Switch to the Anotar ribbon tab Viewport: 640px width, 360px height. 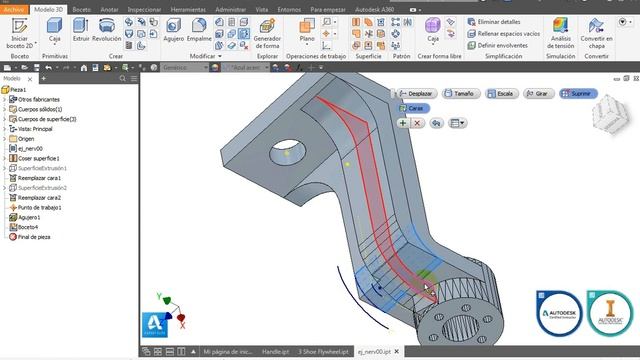click(x=109, y=9)
